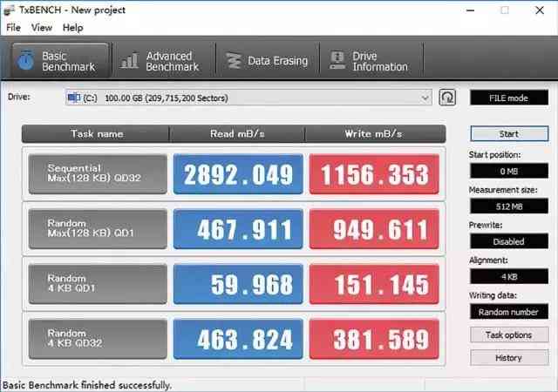Toggle the FILE mode button
Viewport: 558px width, 392px height.
pyautogui.click(x=508, y=98)
